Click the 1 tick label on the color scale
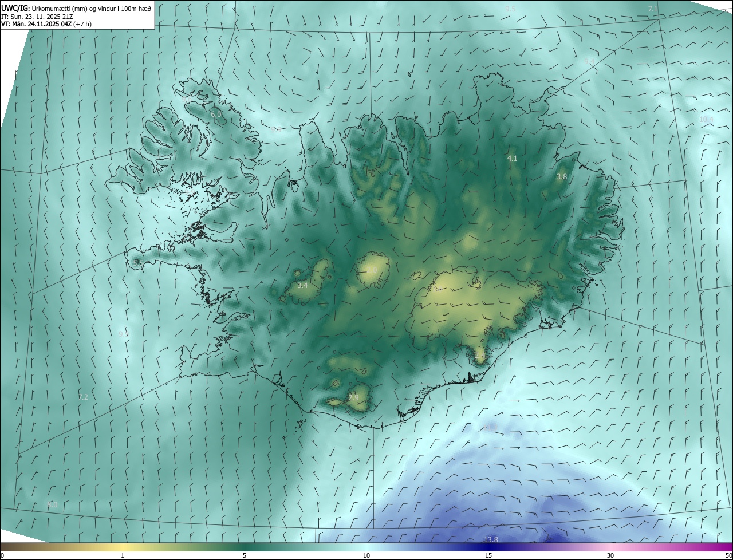Viewport: 733px width, 560px height. click(123, 556)
